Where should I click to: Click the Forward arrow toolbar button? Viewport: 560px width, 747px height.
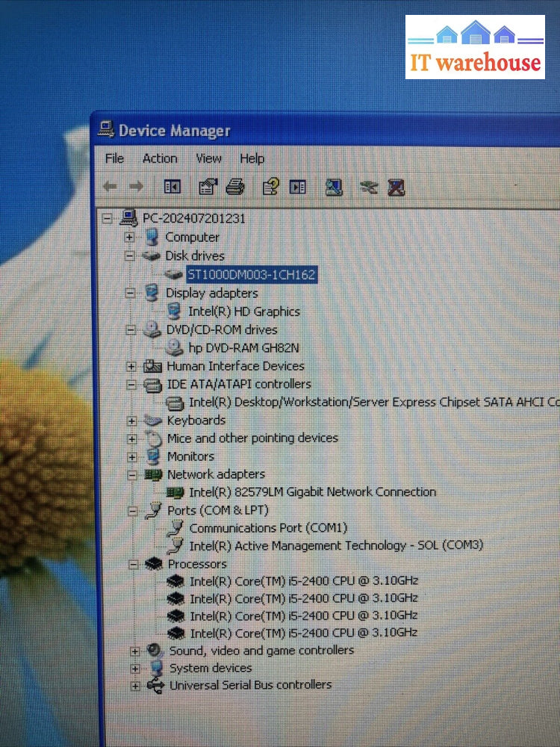(x=137, y=187)
